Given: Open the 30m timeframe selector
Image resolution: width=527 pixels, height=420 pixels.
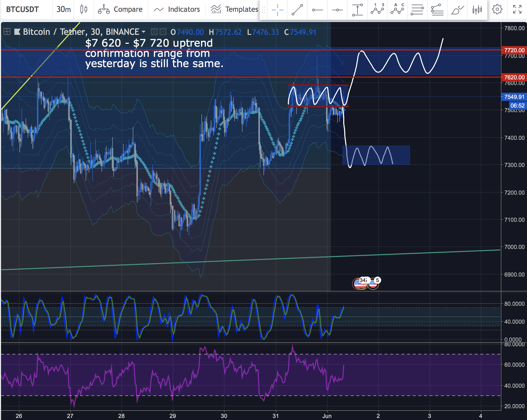Looking at the screenshot, I should [x=63, y=9].
